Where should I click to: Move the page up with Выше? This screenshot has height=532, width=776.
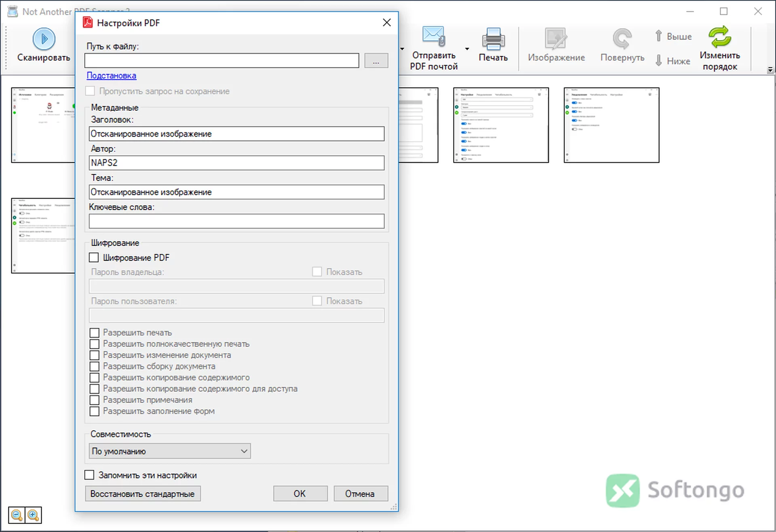click(673, 36)
